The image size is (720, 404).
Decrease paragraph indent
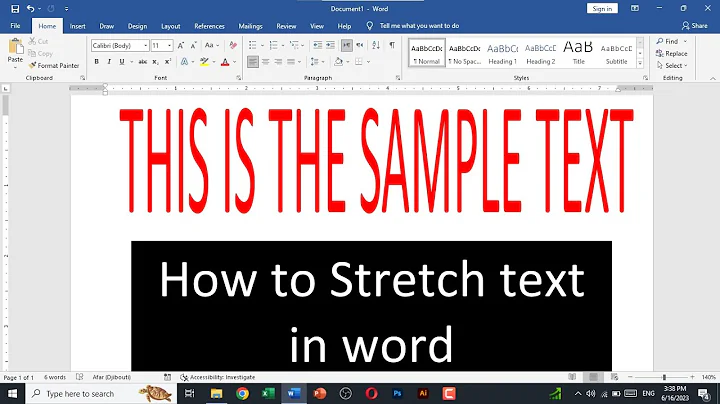coord(317,45)
